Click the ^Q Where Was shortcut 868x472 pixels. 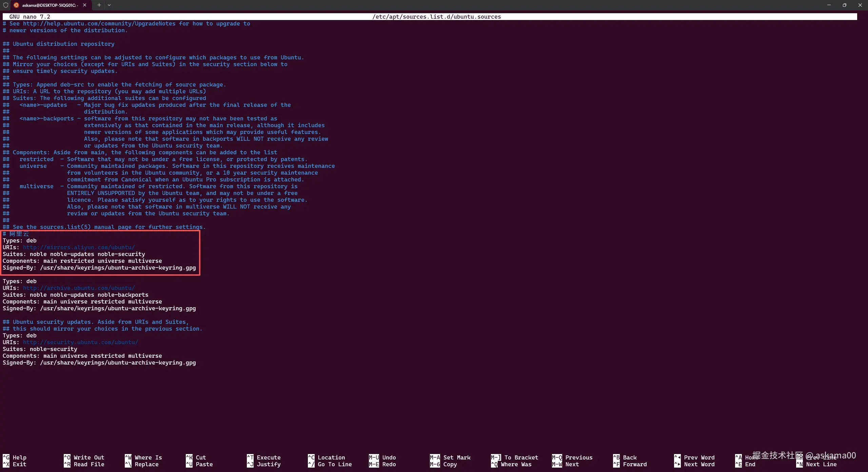[x=511, y=464]
